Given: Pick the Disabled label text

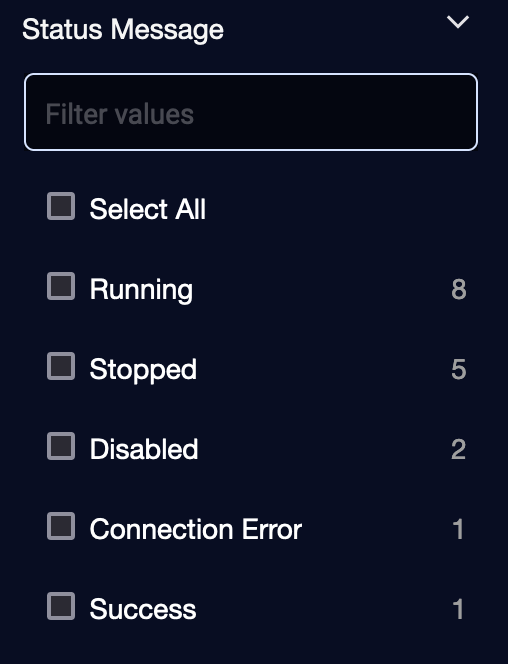Looking at the screenshot, I should pos(144,449).
